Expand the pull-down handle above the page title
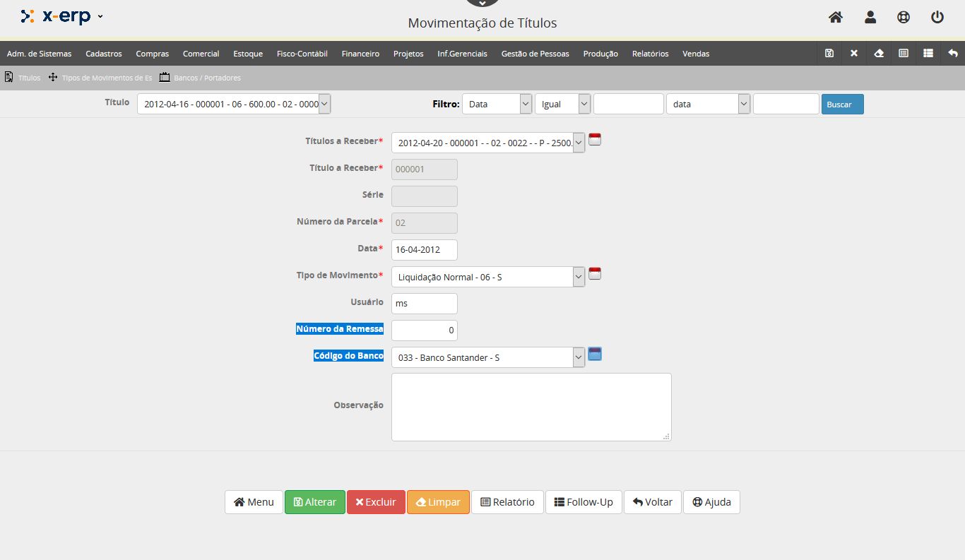This screenshot has width=965, height=560. tap(482, 4)
